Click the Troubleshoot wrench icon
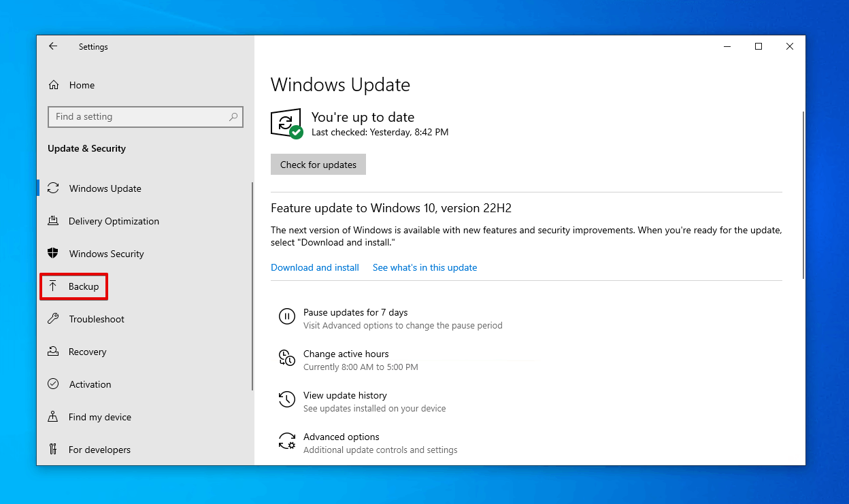This screenshot has width=849, height=504. pyautogui.click(x=53, y=319)
